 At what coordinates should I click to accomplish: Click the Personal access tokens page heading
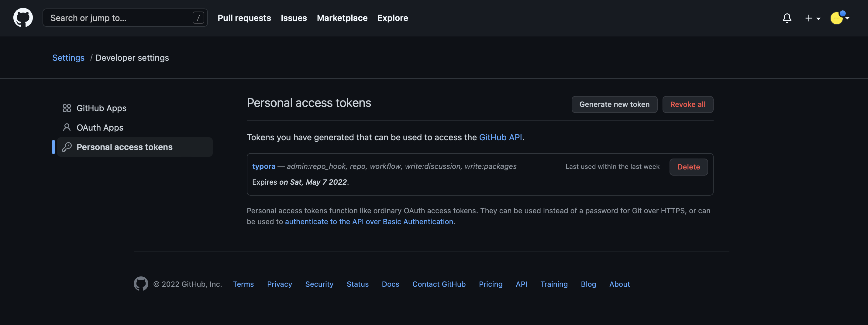point(309,103)
